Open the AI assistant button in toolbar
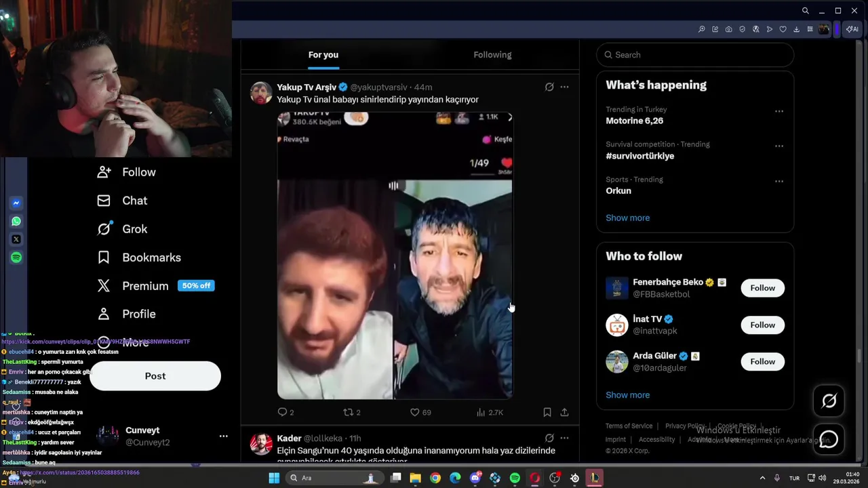This screenshot has width=868, height=488. [x=852, y=29]
